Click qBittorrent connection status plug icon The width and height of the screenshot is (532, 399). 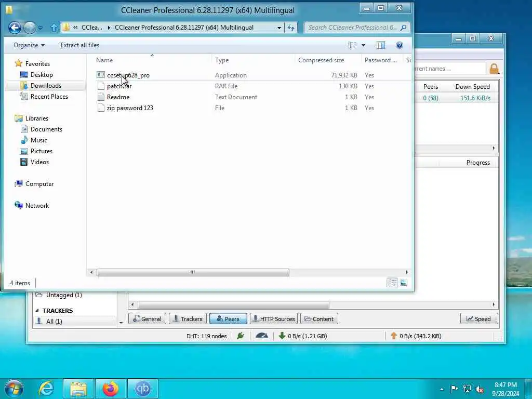240,336
